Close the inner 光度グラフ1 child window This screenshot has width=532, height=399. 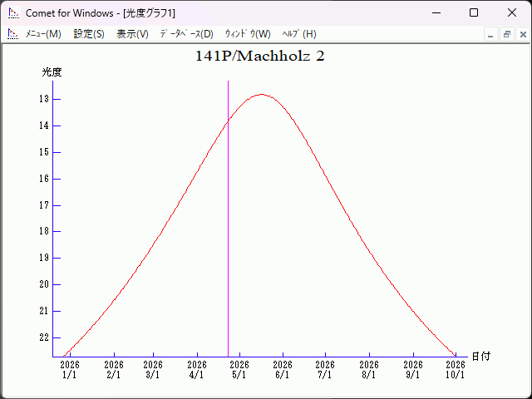[x=522, y=34]
